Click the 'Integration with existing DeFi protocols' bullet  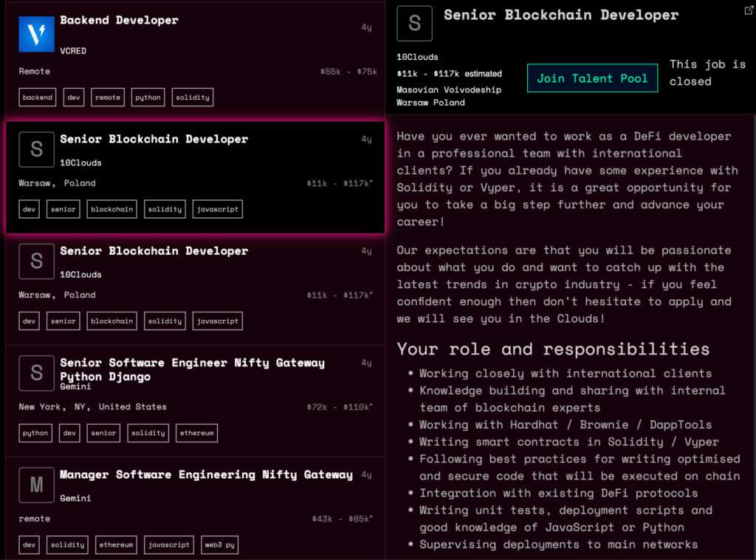[558, 493]
